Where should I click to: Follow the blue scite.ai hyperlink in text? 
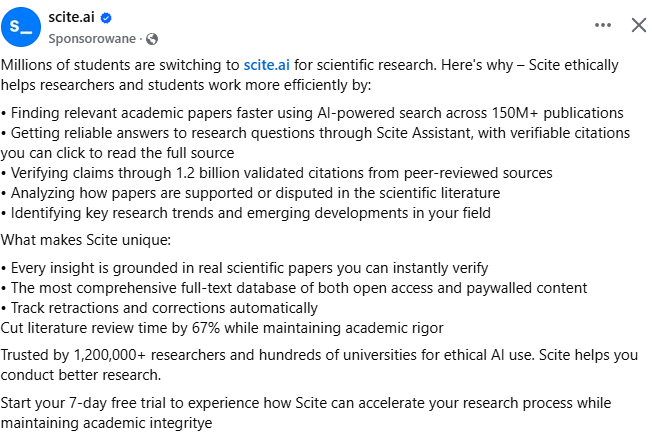267,65
